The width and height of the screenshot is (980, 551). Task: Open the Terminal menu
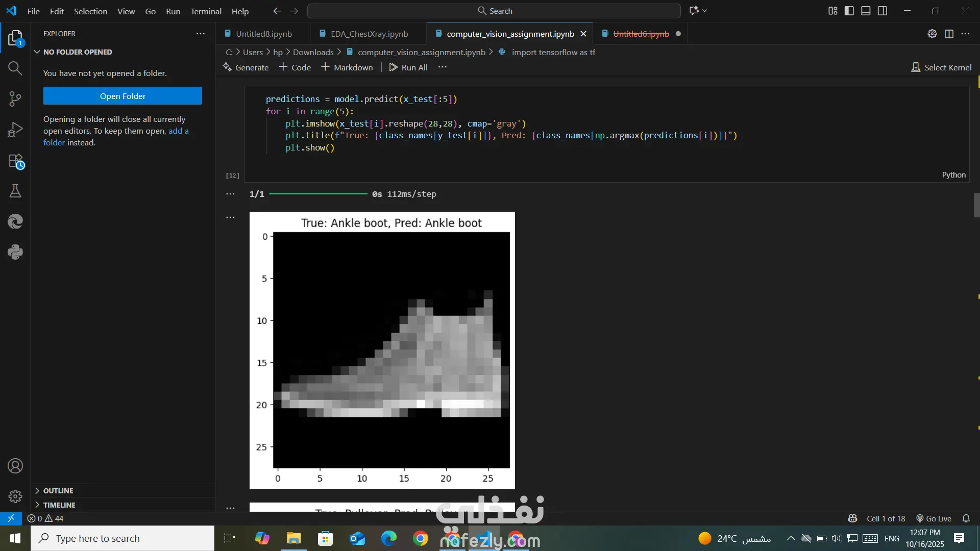(x=206, y=11)
